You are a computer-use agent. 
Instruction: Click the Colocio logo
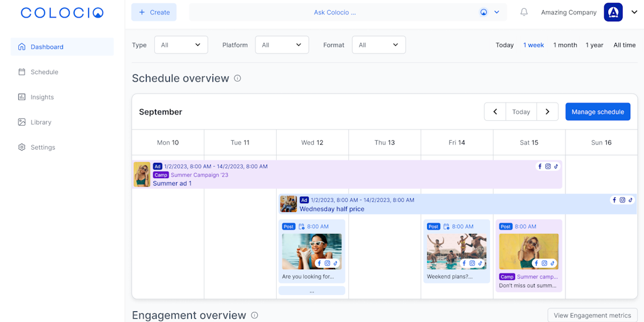coord(62,13)
